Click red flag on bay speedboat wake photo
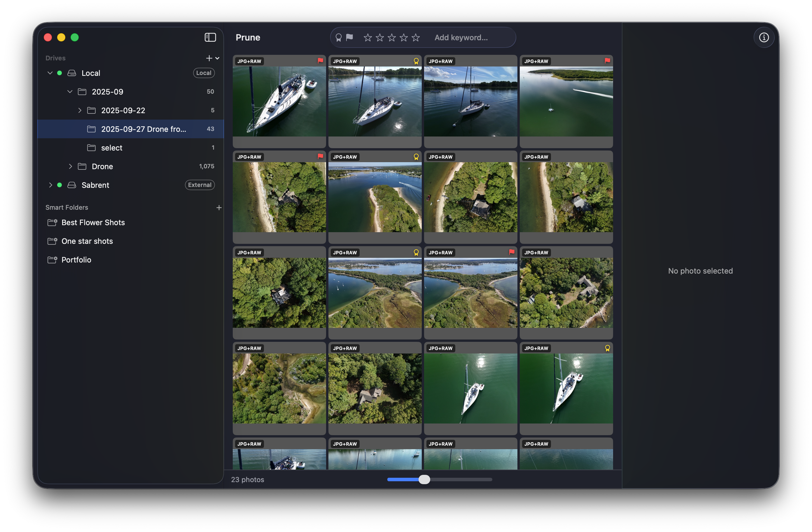Image resolution: width=812 pixels, height=532 pixels. pos(607,61)
